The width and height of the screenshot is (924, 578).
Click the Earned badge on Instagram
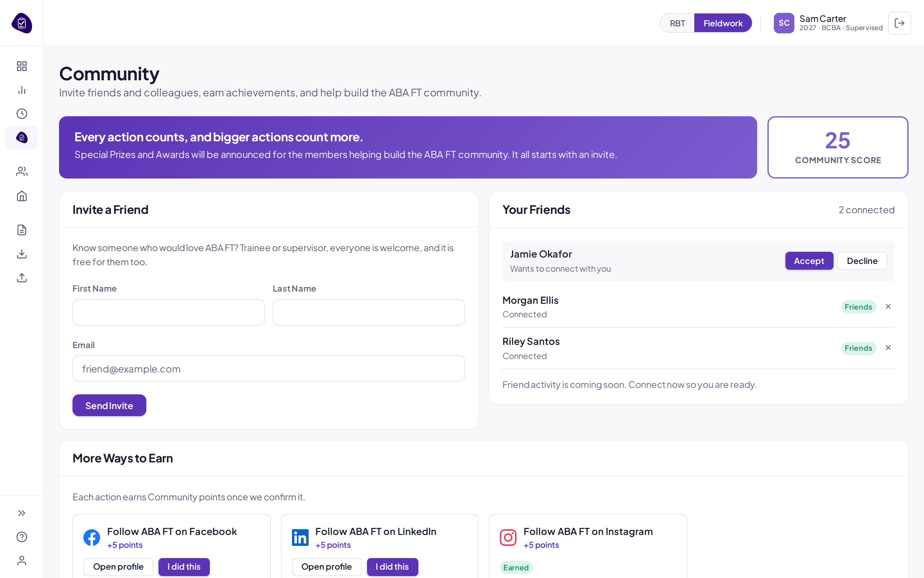(x=516, y=567)
